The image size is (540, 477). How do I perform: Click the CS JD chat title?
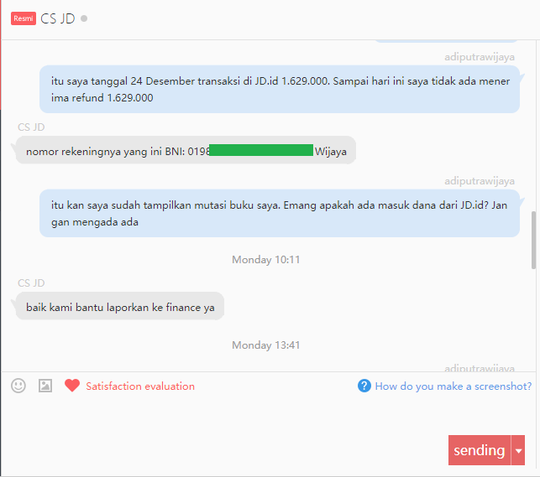(x=58, y=19)
